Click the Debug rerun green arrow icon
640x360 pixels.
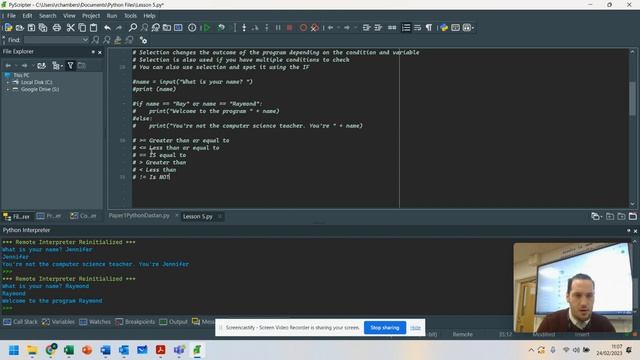coord(221,28)
